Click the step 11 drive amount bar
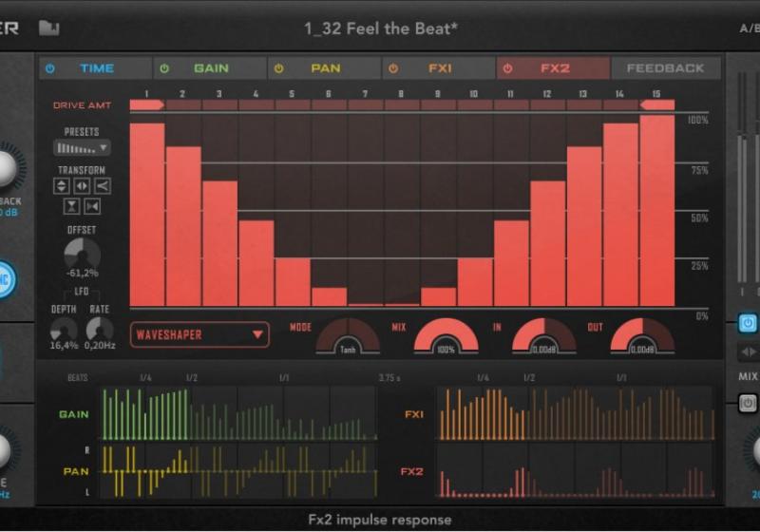760x532 pixels. pos(511,263)
